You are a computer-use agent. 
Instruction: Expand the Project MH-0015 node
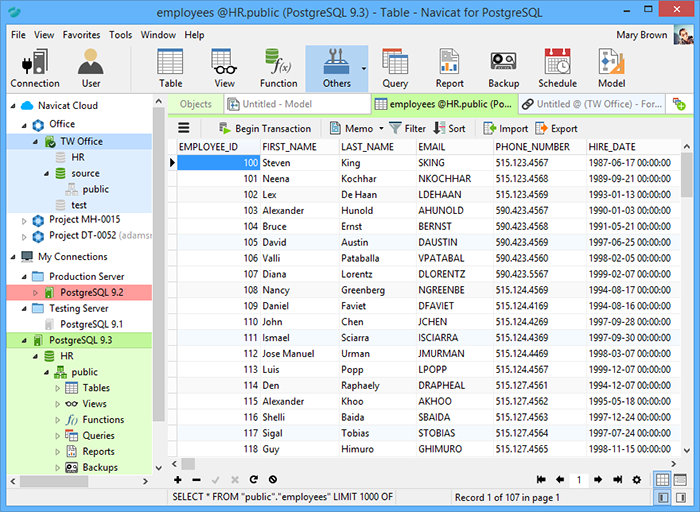tap(24, 220)
